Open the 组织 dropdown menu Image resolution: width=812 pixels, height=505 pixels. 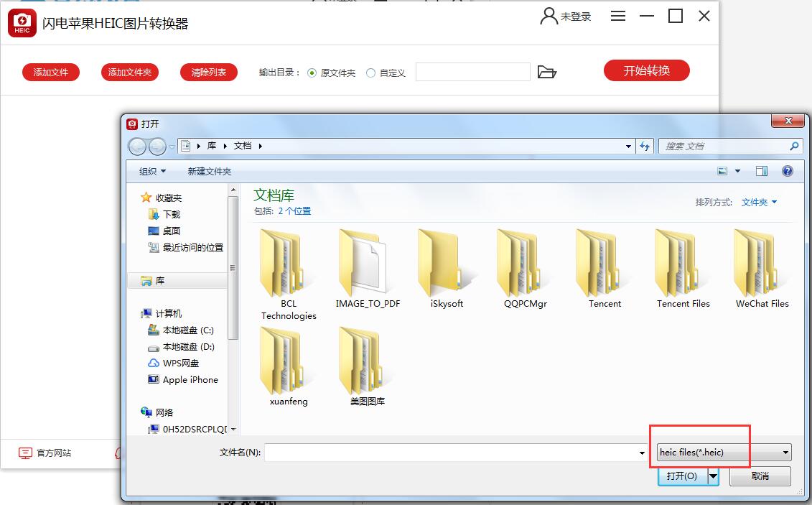pyautogui.click(x=152, y=171)
